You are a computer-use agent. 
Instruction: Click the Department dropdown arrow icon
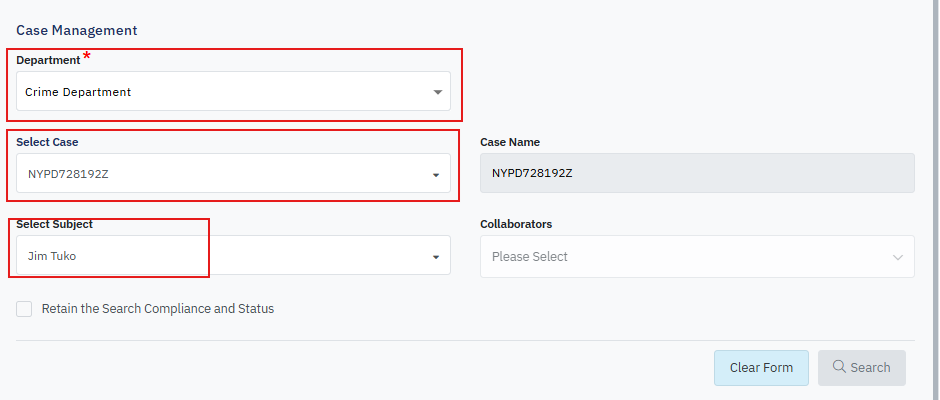(x=437, y=92)
